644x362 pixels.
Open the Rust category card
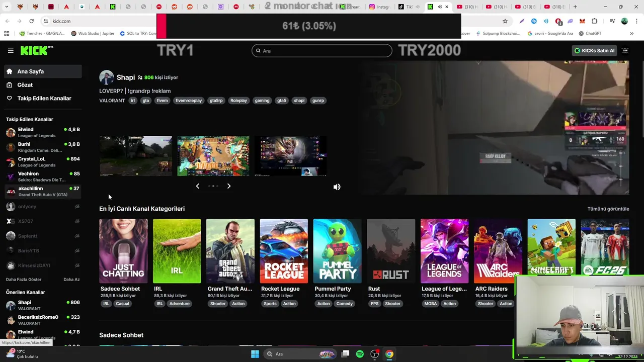click(391, 251)
